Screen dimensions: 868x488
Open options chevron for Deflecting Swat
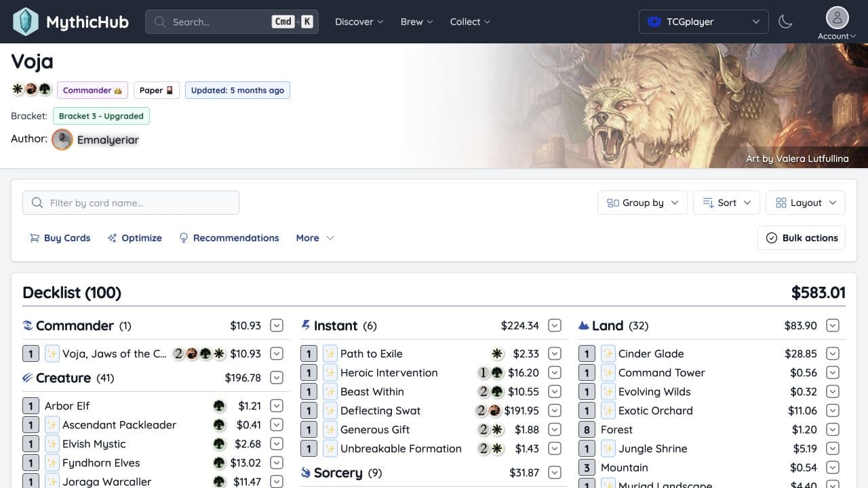pos(555,411)
